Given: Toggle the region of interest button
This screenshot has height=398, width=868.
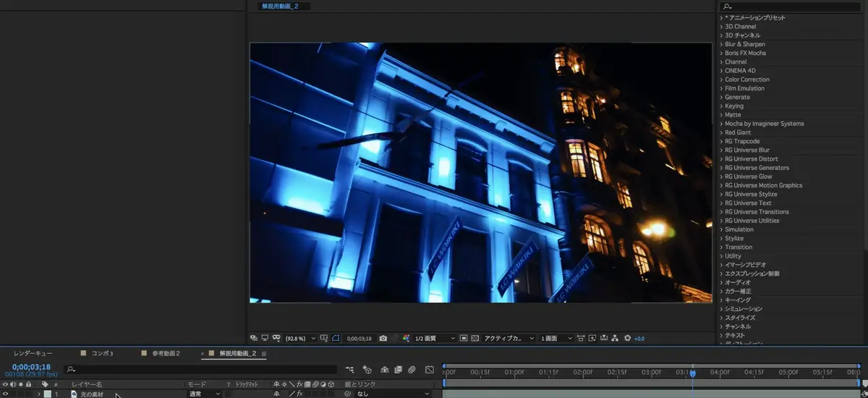Looking at the screenshot, I should 463,339.
